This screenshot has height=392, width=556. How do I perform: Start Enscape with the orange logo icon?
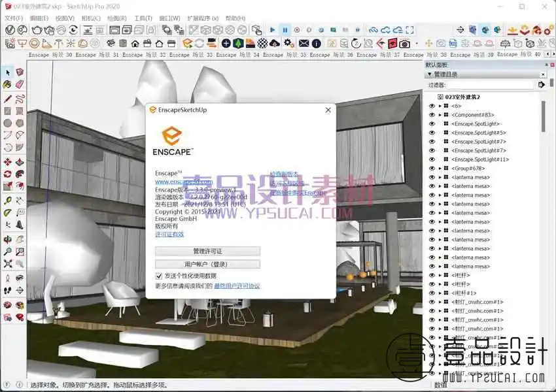187,44
